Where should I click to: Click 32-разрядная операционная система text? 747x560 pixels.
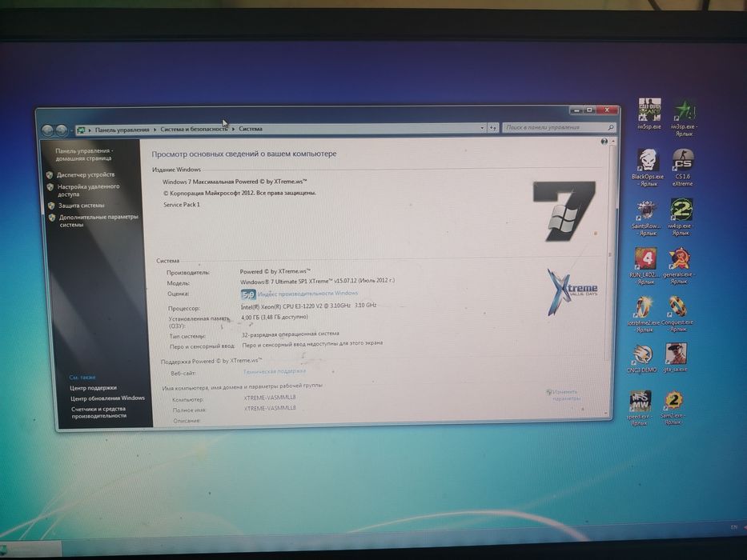click(290, 334)
